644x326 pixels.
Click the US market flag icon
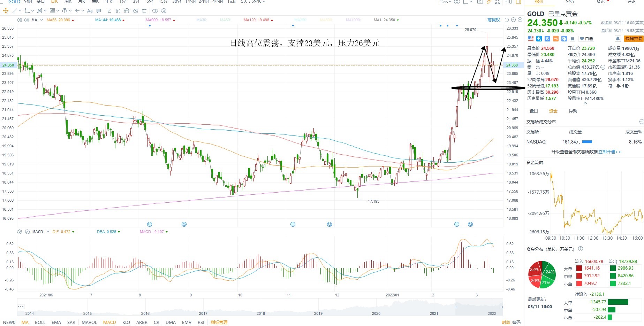(531, 39)
